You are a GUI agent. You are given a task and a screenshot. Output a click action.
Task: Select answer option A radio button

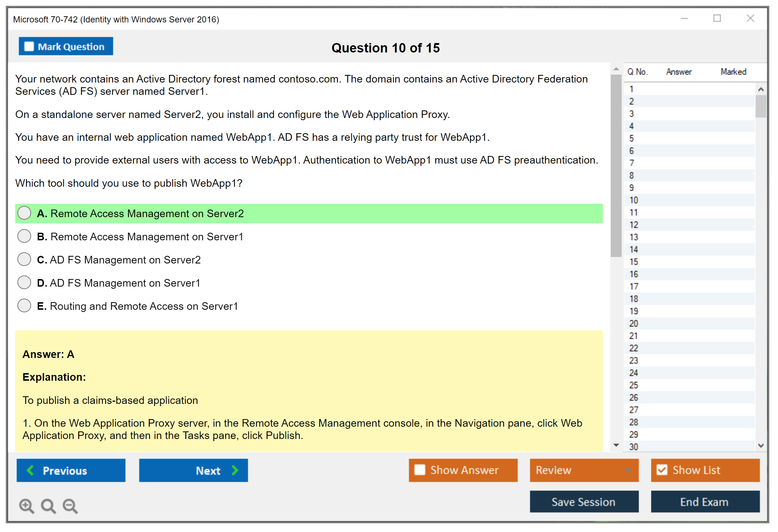click(24, 213)
